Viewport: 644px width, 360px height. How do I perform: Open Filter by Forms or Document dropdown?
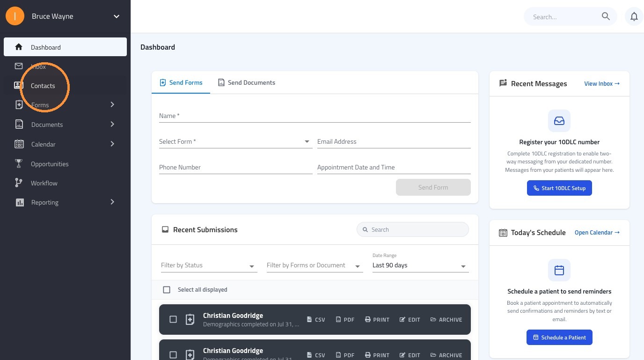point(315,265)
